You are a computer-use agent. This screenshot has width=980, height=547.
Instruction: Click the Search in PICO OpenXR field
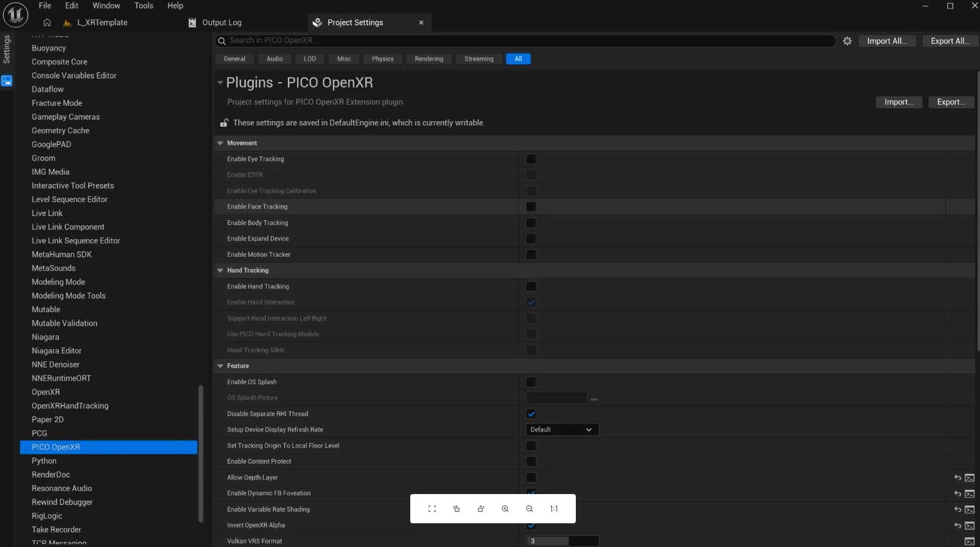click(525, 41)
